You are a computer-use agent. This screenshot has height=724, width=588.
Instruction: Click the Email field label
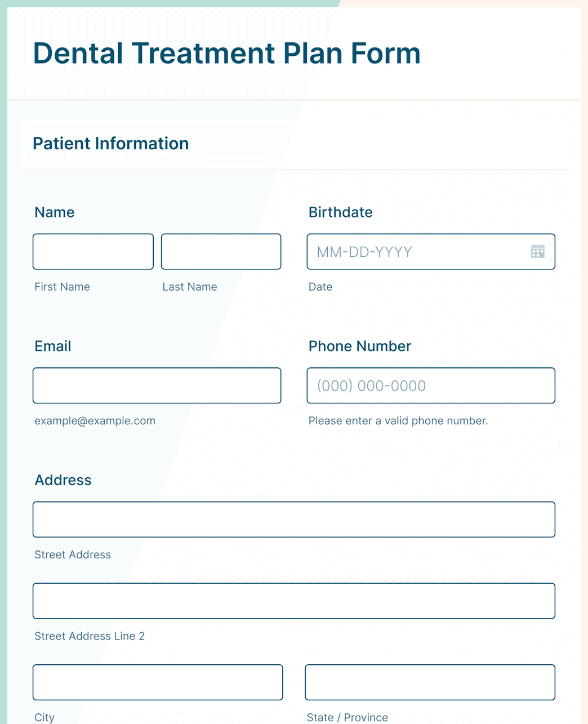(x=53, y=346)
